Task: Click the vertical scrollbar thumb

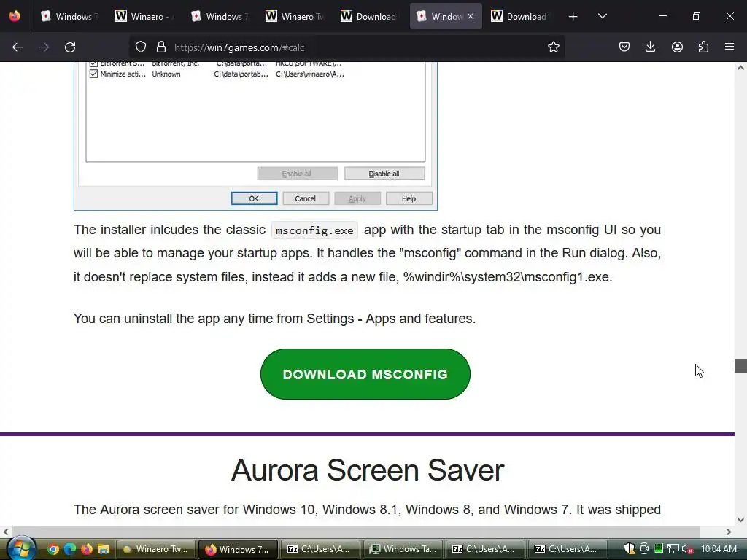Action: coord(740,366)
